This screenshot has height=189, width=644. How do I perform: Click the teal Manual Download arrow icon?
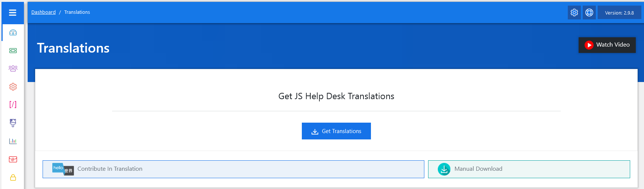click(x=444, y=169)
